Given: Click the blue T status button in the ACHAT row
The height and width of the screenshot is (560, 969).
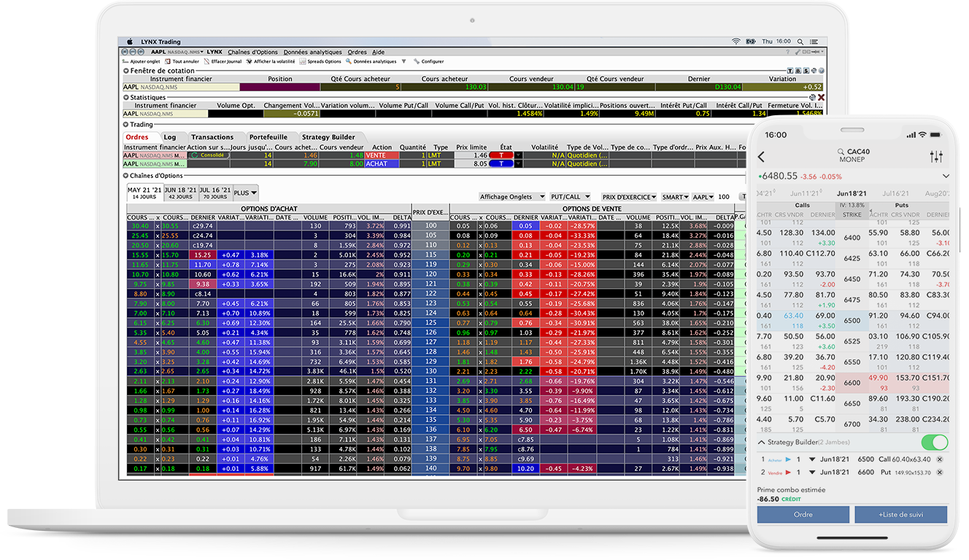Looking at the screenshot, I should [502, 164].
